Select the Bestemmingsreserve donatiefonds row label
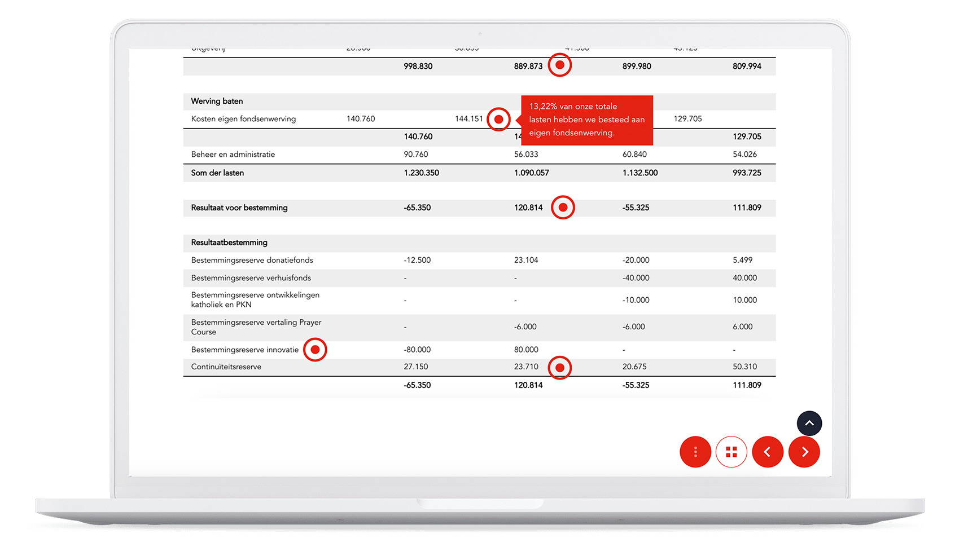The image size is (955, 560). [x=252, y=261]
